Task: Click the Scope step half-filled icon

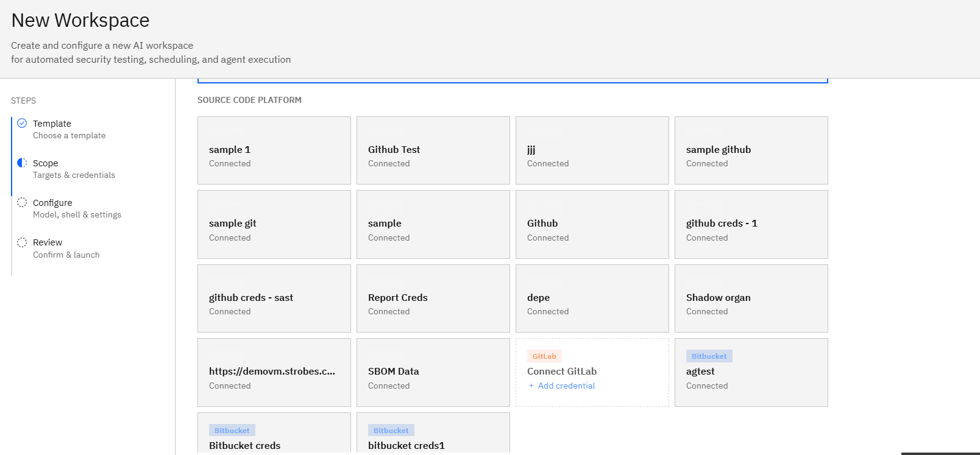Action: [22, 163]
